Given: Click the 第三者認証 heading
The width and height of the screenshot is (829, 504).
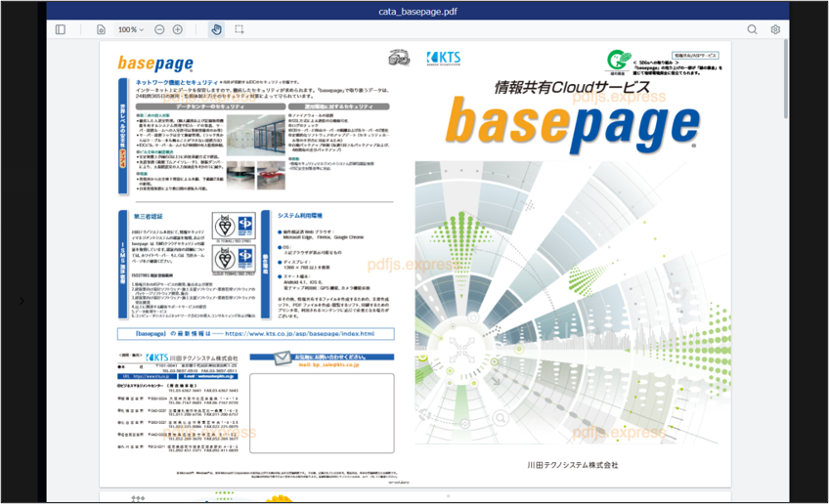Looking at the screenshot, I should click(x=148, y=217).
